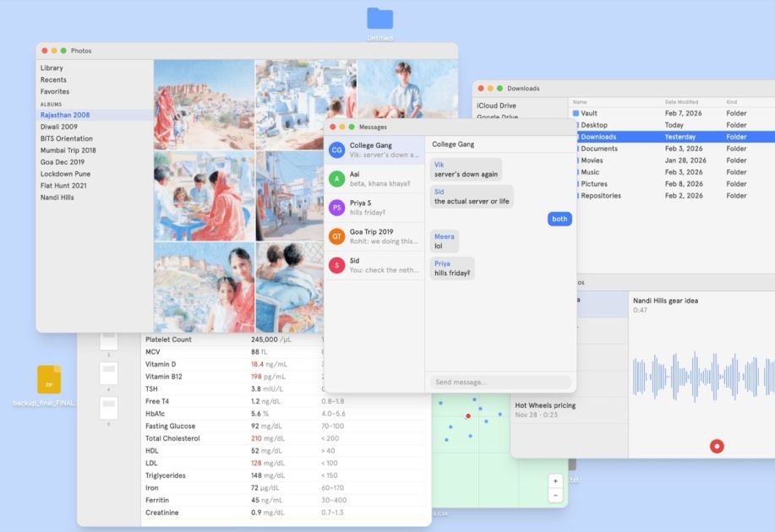
Task: Open the Untitled folder on the desktop
Action: click(x=379, y=19)
